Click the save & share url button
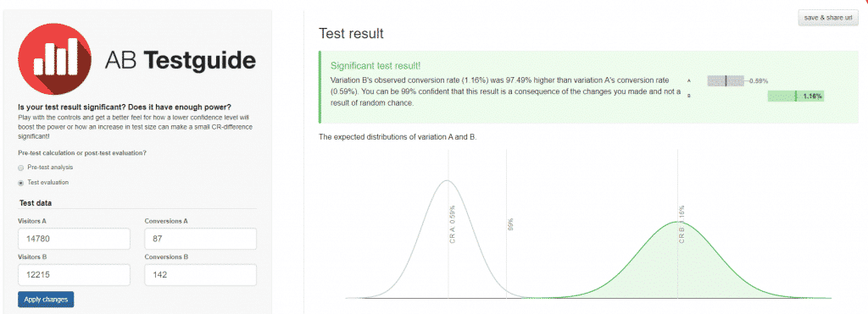Viewport: 868px width, 314px height. click(827, 18)
